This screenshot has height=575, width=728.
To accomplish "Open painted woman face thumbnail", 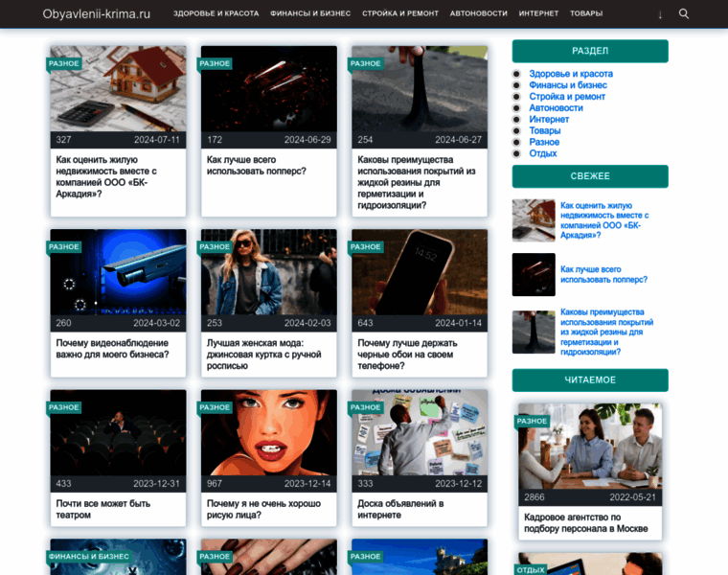I will 269,432.
